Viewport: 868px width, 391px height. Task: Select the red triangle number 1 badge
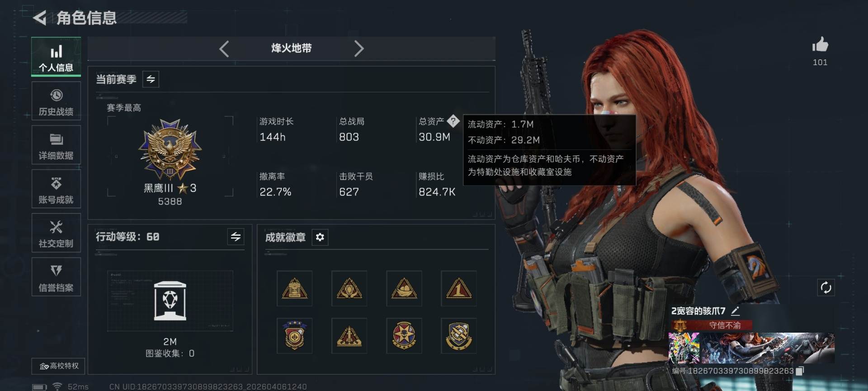(458, 288)
